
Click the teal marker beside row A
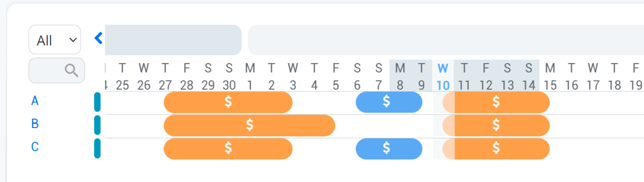[x=97, y=102]
